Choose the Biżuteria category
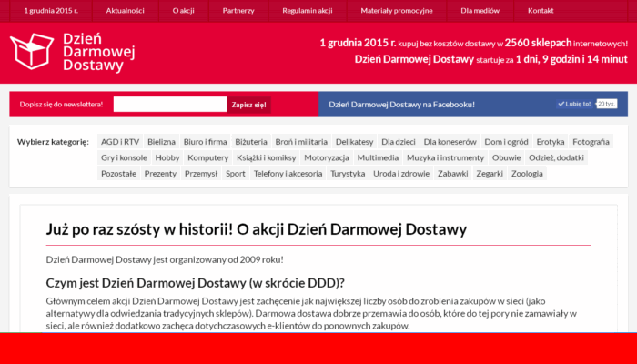 [x=251, y=142]
